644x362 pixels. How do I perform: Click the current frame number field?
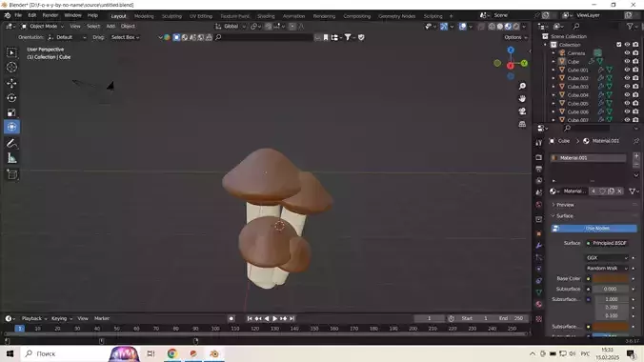point(430,318)
